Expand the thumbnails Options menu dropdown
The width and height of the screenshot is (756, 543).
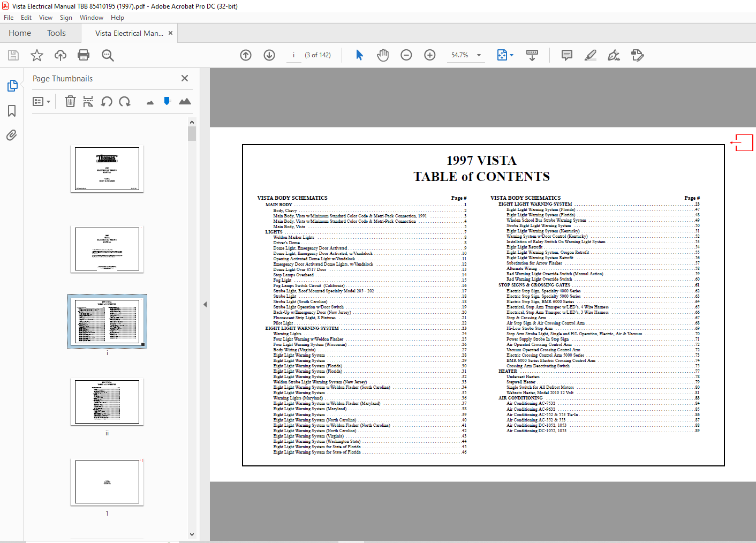42,101
